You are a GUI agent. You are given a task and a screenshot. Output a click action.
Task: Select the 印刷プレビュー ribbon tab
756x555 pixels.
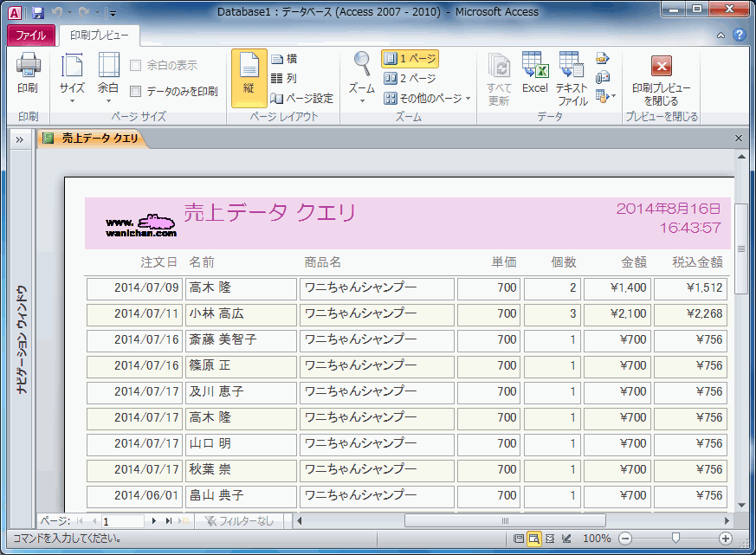[x=100, y=35]
